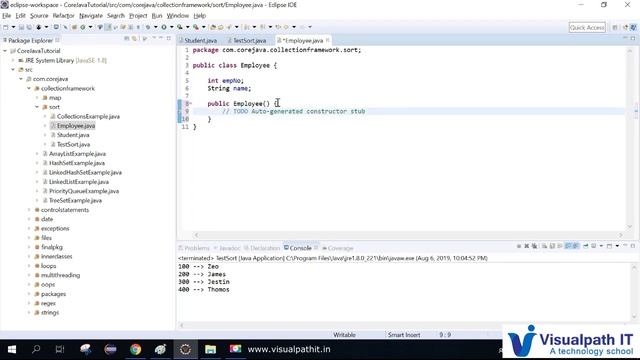Switch to the Student.java editor tab
Viewport: 640px width, 360px height.
pyautogui.click(x=200, y=40)
